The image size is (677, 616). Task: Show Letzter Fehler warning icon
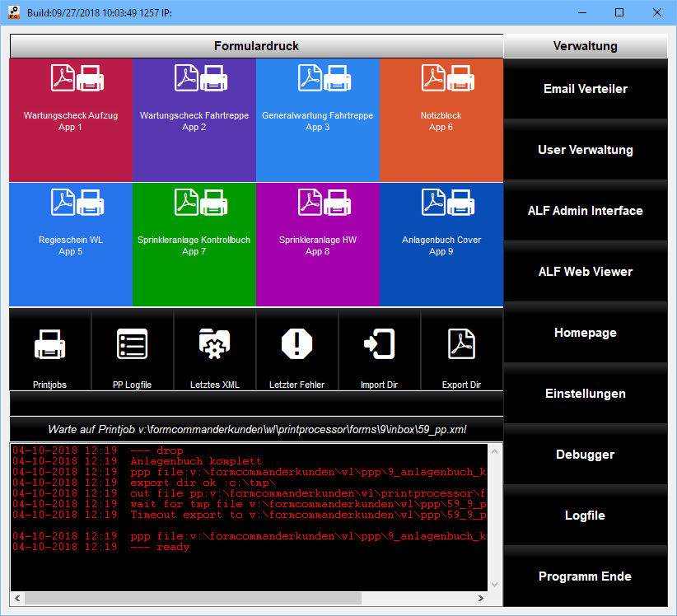click(297, 344)
